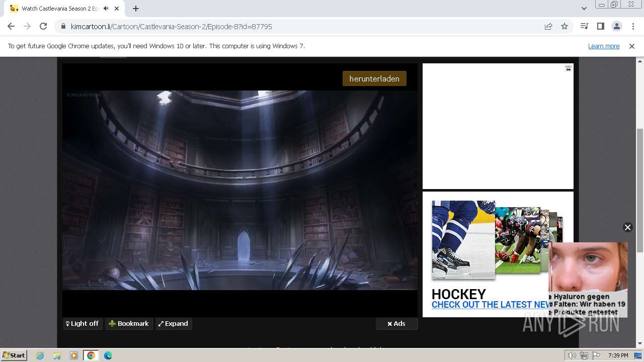This screenshot has height=362, width=644.
Task: Open a new tab
Action: (136, 9)
